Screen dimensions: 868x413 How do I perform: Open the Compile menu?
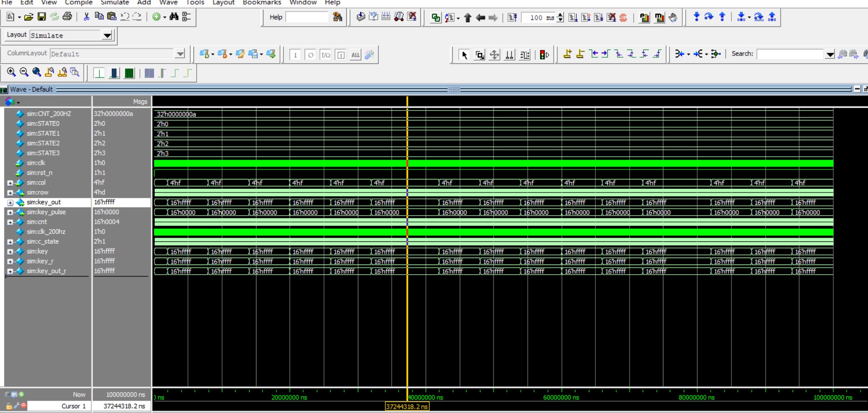coord(78,2)
